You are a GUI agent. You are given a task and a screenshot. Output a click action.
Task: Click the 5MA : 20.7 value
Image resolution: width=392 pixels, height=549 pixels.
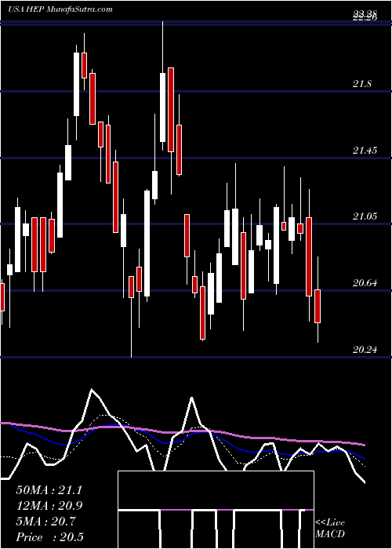(45, 522)
